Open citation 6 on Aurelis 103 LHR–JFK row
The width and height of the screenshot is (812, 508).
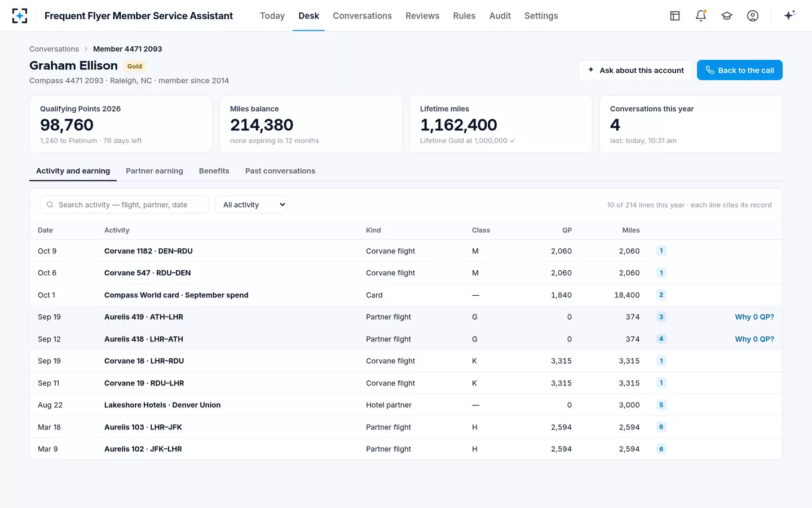pos(661,427)
